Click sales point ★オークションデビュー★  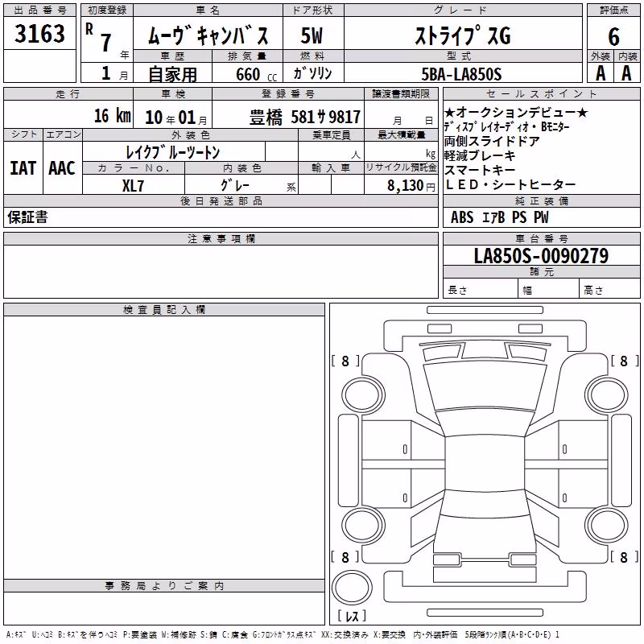click(516, 112)
